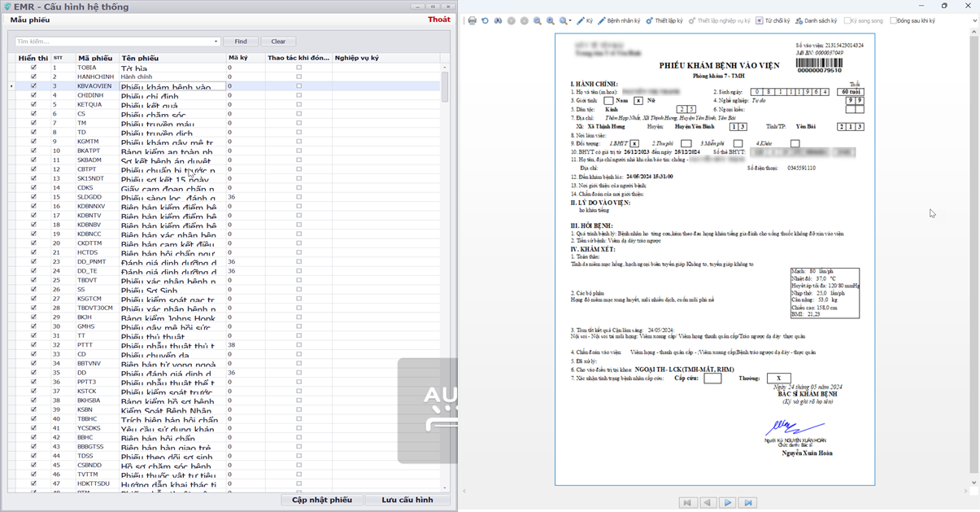Click 'Từ chối ký' reject signing icon
This screenshot has height=512, width=980.
[760, 21]
